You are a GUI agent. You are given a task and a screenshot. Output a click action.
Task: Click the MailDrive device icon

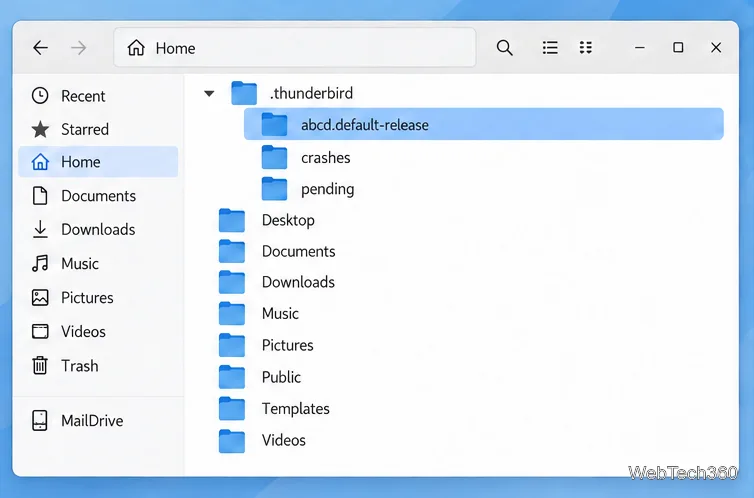(39, 421)
